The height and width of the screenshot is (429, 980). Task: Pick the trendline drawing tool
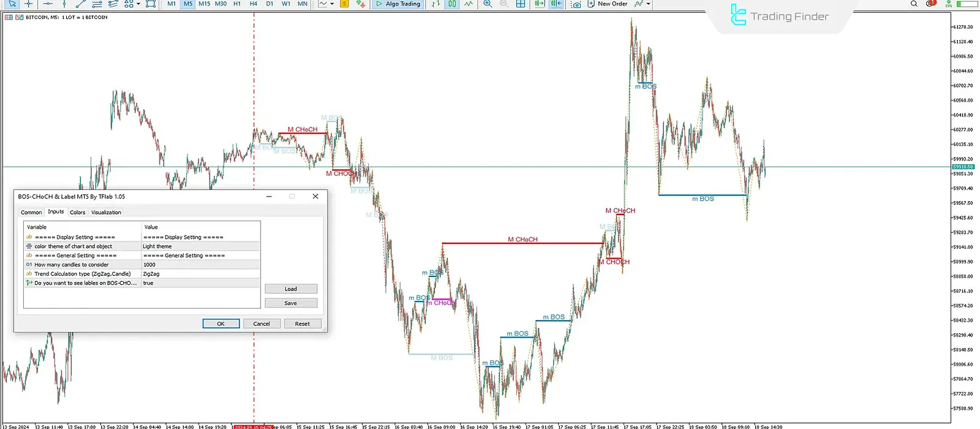click(x=80, y=4)
